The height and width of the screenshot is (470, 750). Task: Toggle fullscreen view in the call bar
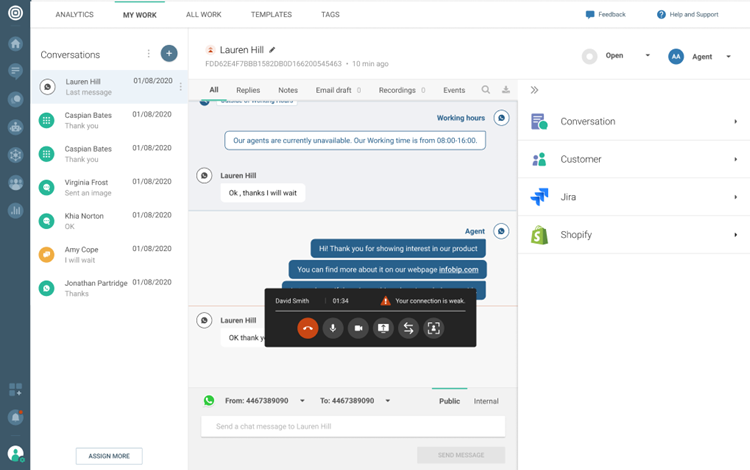[x=433, y=328]
